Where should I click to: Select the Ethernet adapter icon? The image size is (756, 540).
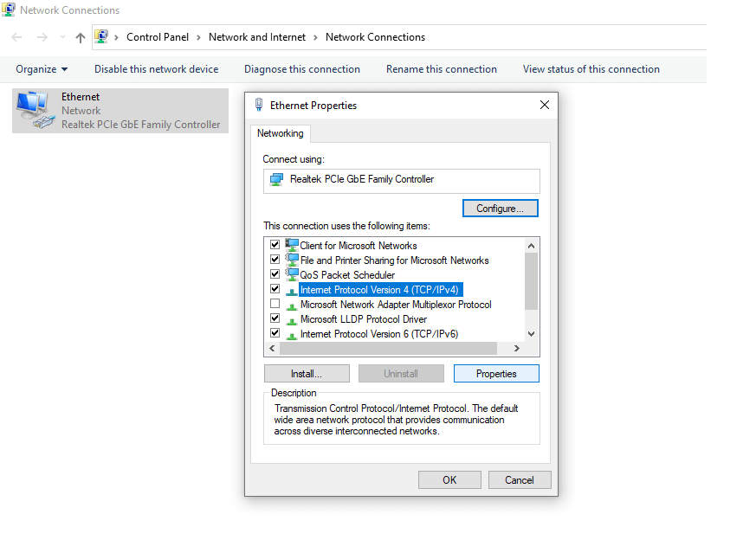(x=35, y=110)
